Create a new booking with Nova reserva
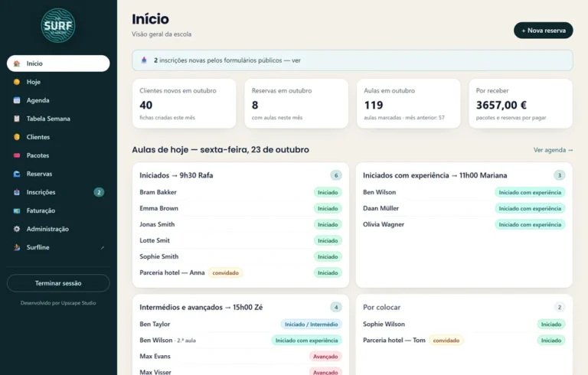The width and height of the screenshot is (588, 375). (x=544, y=31)
